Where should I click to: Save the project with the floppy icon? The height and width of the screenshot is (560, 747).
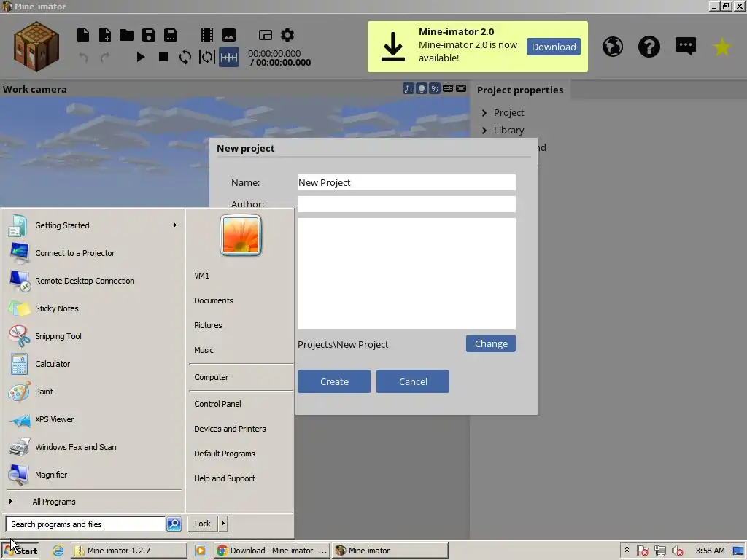pos(149,35)
